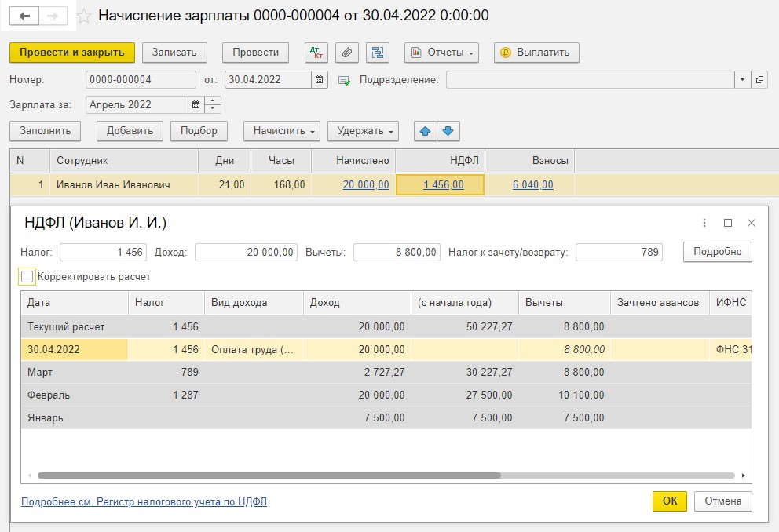The width and height of the screenshot is (779, 532).
Task: Post document with Провести button
Action: (255, 53)
